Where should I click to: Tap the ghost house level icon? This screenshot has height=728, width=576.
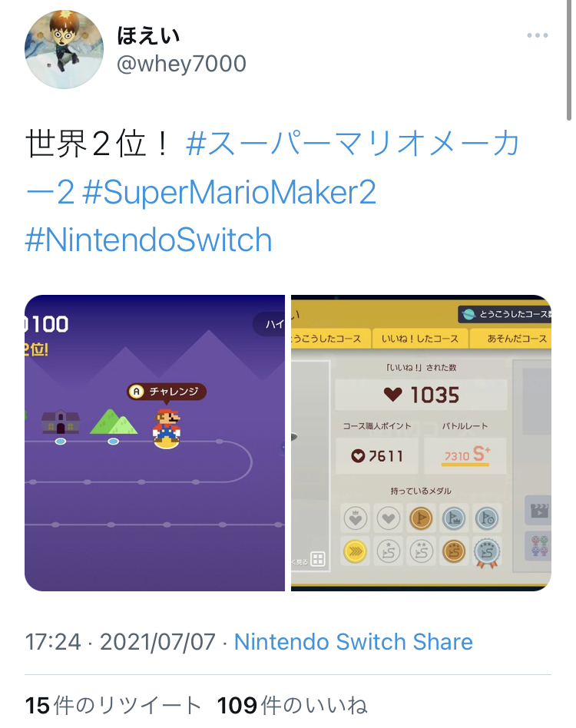click(61, 422)
